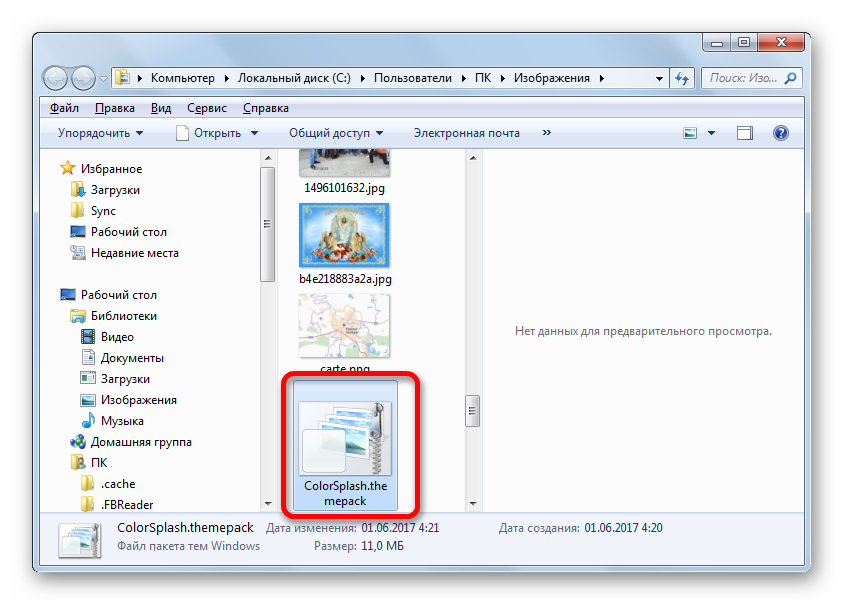Viewport: 844px width, 605px height.
Task: Click the refresh icon beside address bar
Action: pyautogui.click(x=683, y=78)
